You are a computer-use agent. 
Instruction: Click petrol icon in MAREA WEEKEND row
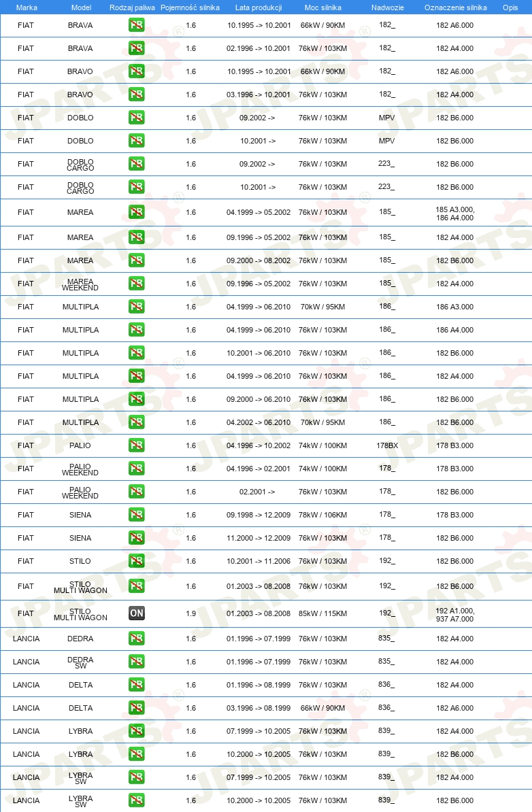pos(137,284)
